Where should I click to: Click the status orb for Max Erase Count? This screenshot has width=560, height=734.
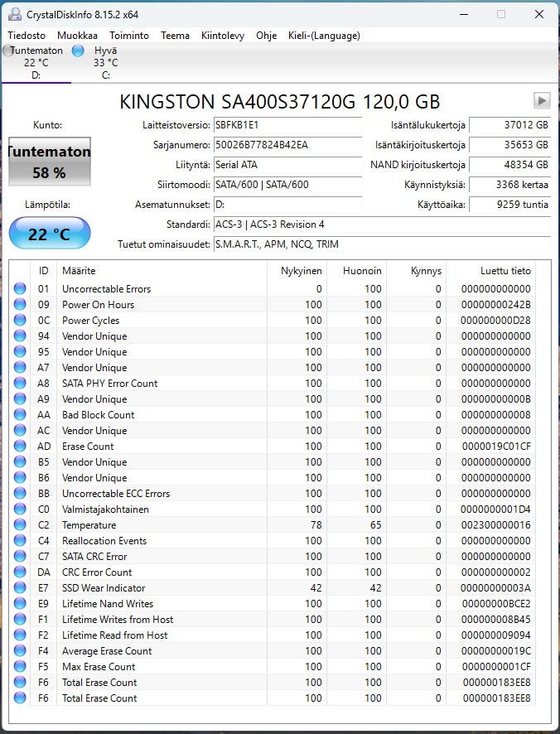pyautogui.click(x=20, y=667)
